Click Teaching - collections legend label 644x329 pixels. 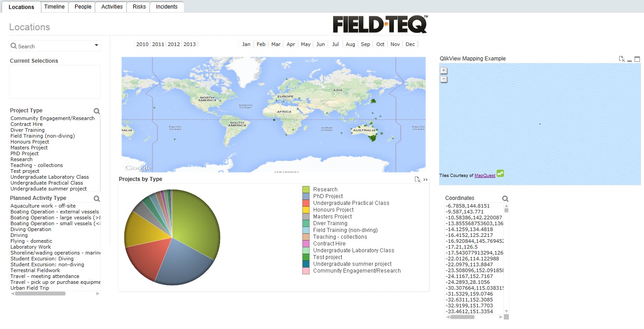point(340,237)
